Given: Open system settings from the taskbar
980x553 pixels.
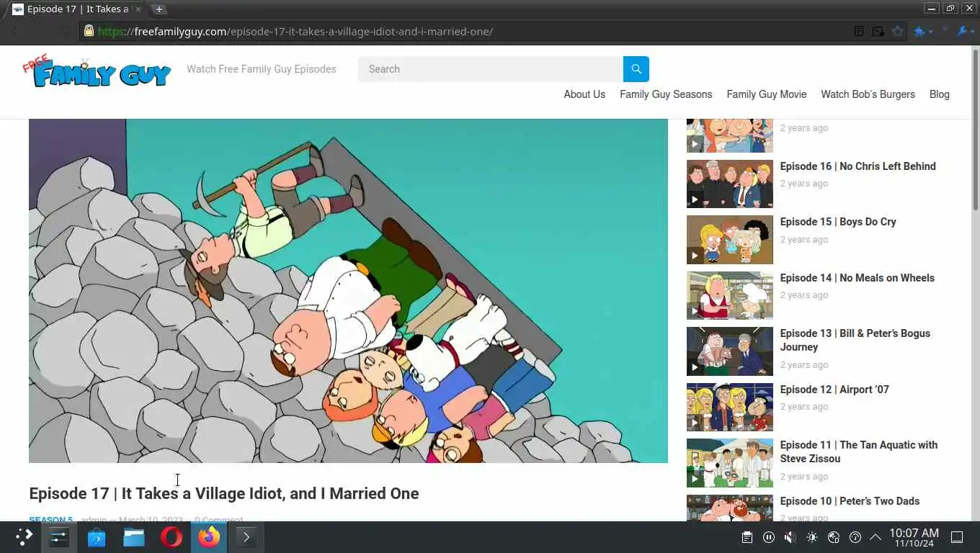Looking at the screenshot, I should 59,537.
